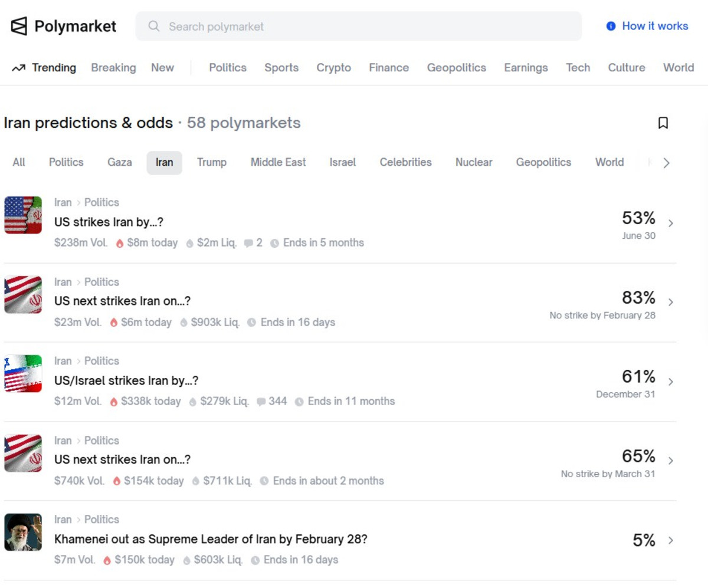
Task: Click the search magnifier icon
Action: tap(154, 27)
